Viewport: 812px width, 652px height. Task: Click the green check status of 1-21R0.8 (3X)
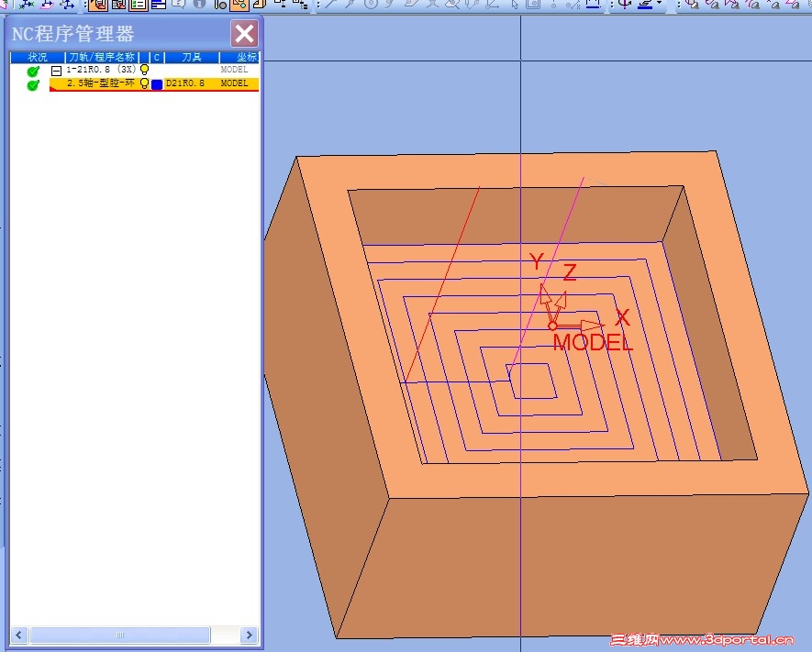tap(33, 71)
